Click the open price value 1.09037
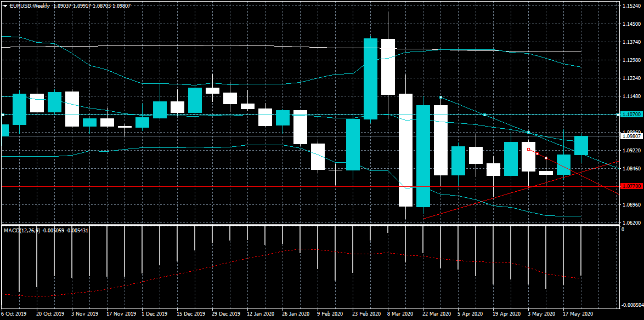 [63, 7]
